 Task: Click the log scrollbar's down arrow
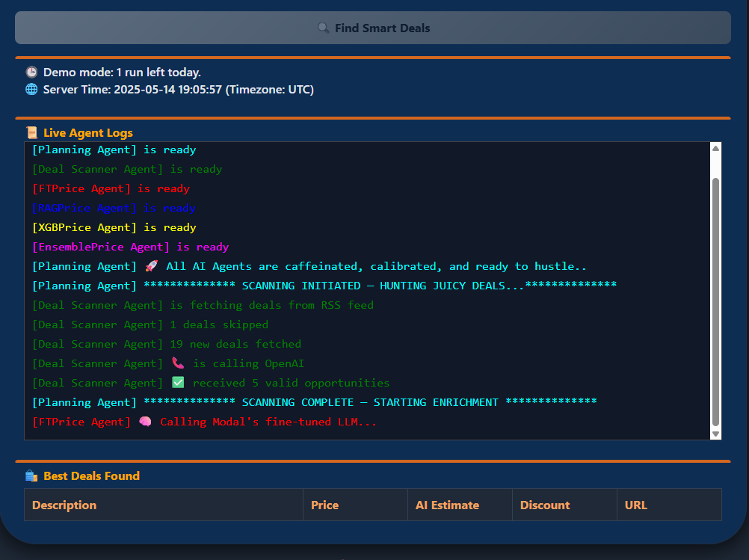(715, 434)
